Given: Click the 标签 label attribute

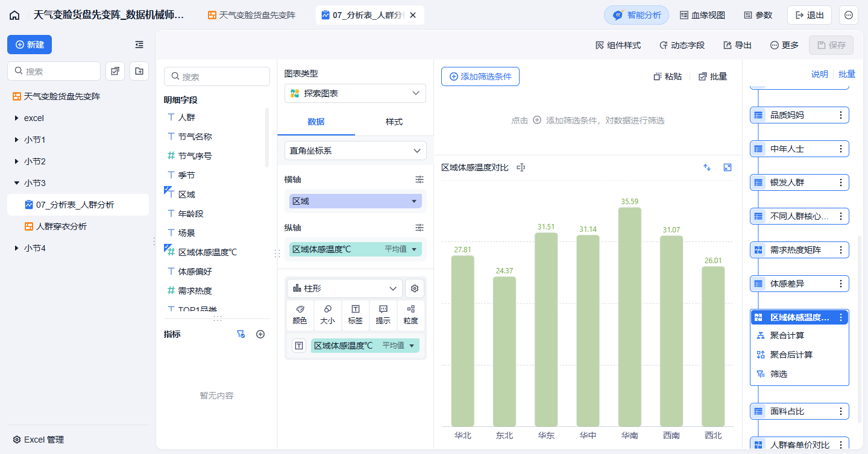Looking at the screenshot, I should click(x=356, y=316).
